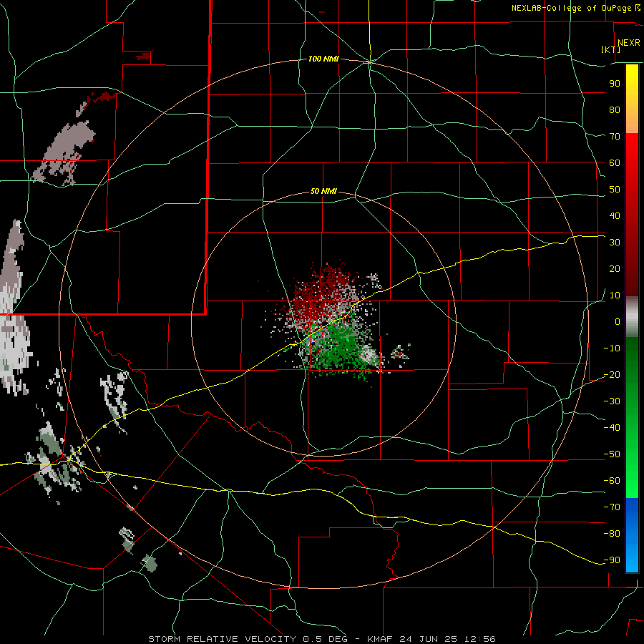644x644 pixels.
Task: Click the green inbound velocity cluster near the radar
Action: point(339,348)
